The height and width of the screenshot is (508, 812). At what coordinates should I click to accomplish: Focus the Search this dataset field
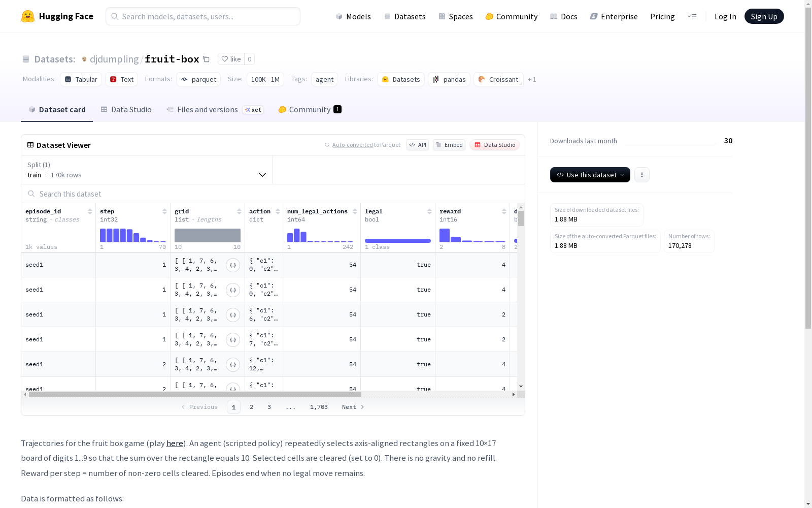[x=273, y=194]
